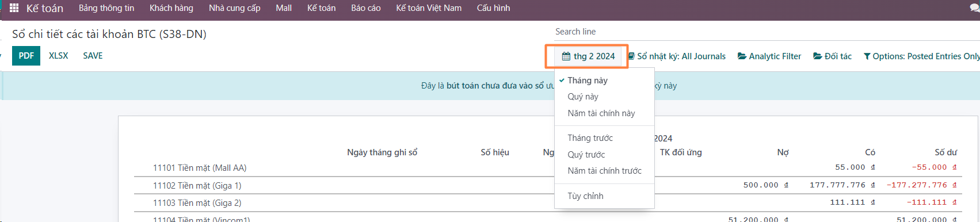Open the apps grid menu icon
Screen dimensions: 980x222
14,8
